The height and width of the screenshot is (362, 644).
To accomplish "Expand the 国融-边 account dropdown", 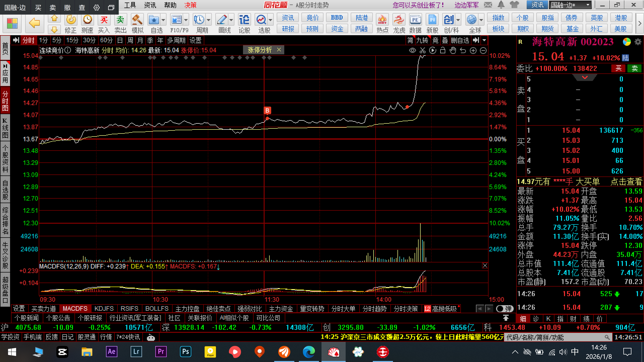I will [588, 5].
